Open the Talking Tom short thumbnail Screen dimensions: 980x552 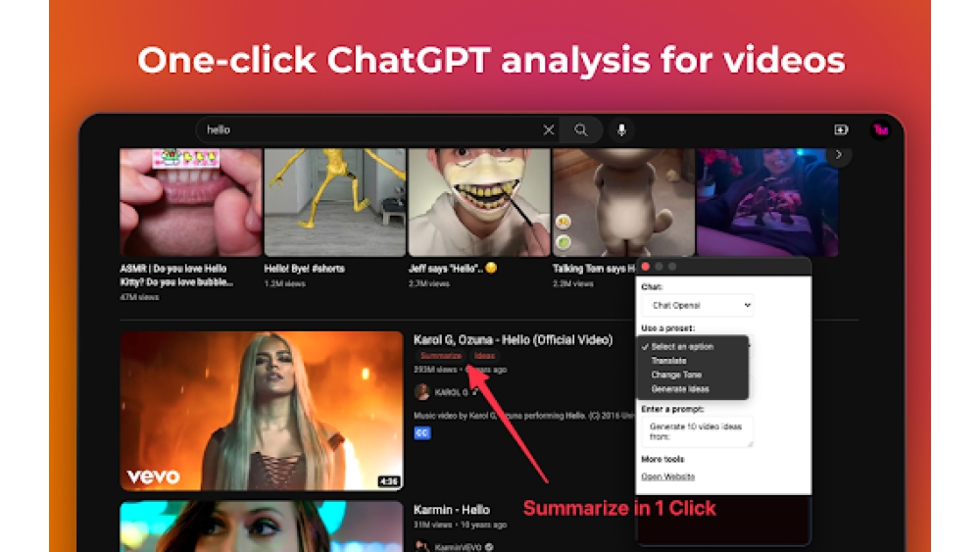point(623,202)
